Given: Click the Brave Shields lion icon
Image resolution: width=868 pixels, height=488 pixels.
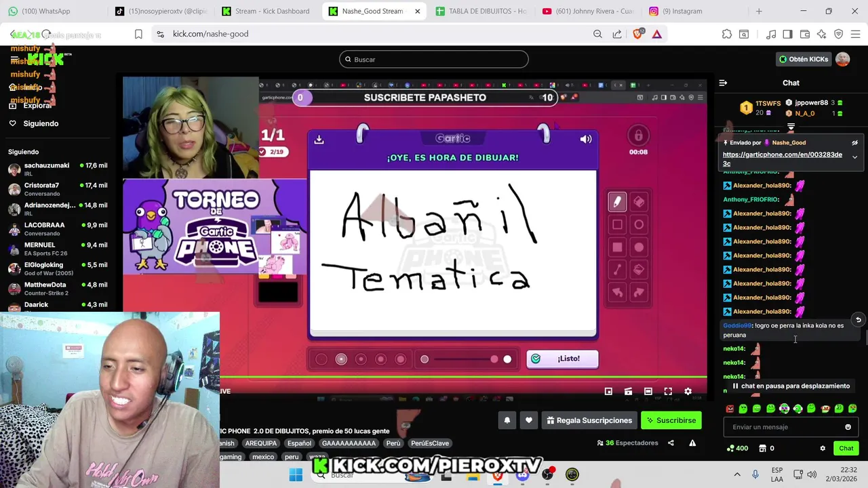Looking at the screenshot, I should point(638,34).
